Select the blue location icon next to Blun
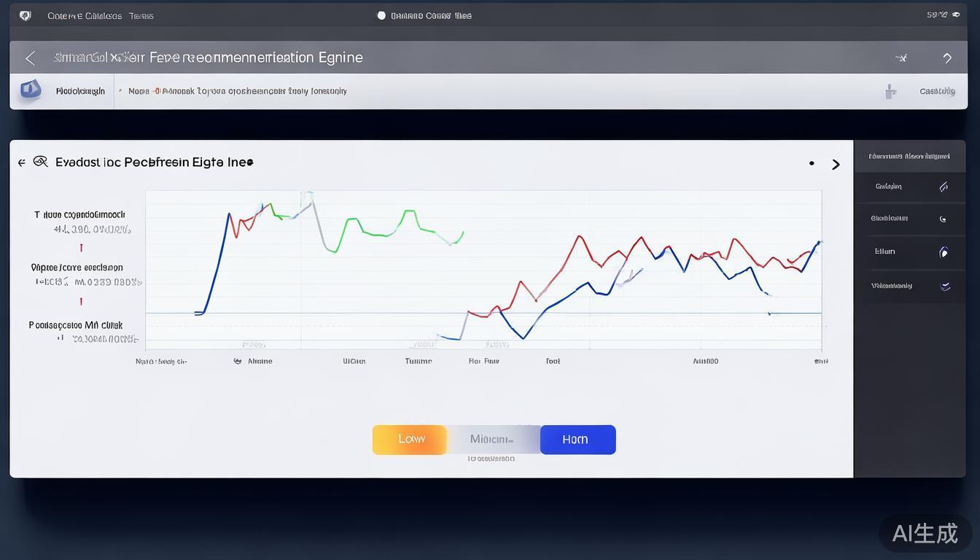 pos(944,251)
